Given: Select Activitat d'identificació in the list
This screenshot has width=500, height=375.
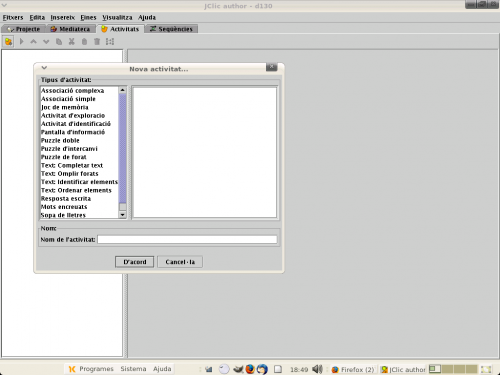Looking at the screenshot, I should tap(79, 124).
